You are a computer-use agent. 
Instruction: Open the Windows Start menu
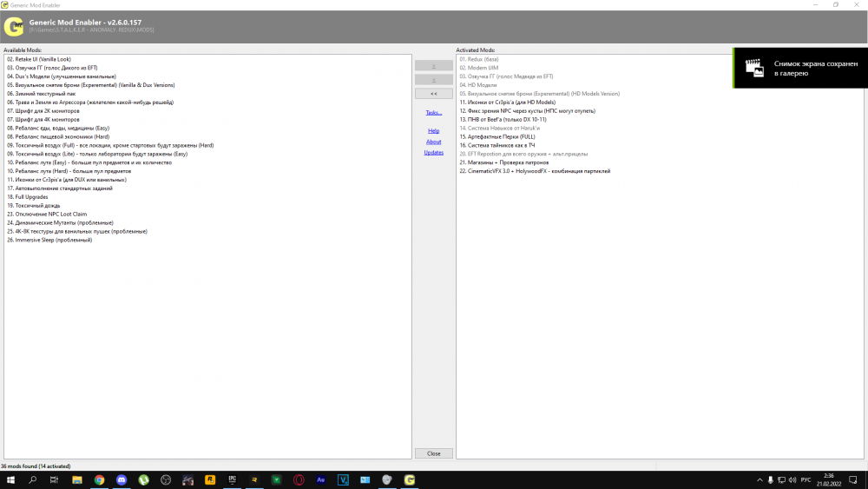tap(10, 479)
